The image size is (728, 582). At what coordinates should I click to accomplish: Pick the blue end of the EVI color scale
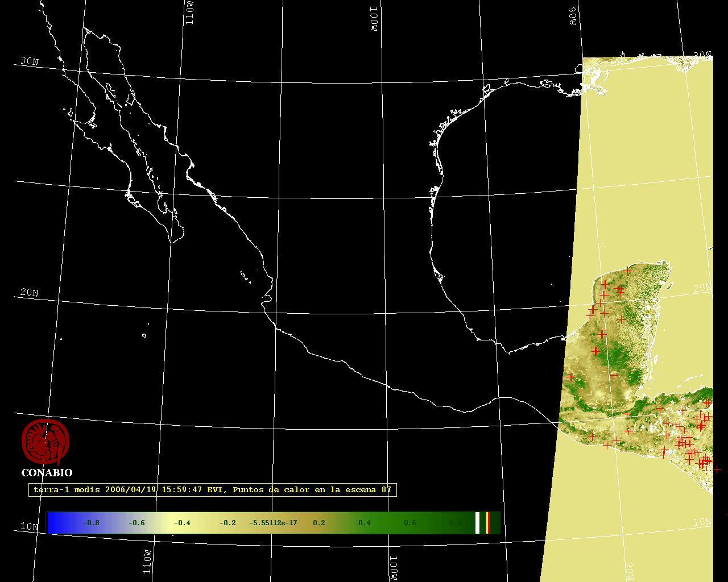[55, 523]
